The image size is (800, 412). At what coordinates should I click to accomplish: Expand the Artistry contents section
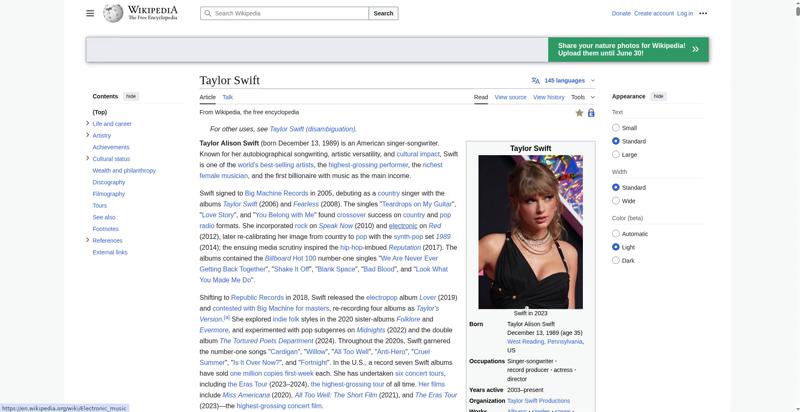(x=87, y=135)
